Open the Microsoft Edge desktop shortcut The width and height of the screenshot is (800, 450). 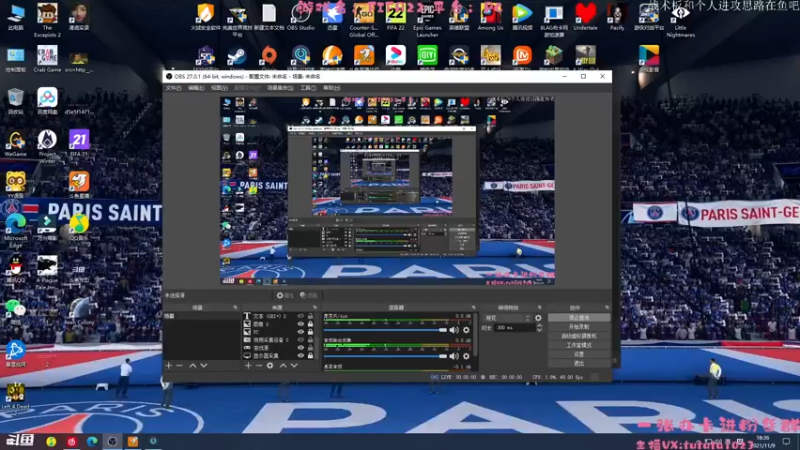pyautogui.click(x=16, y=231)
